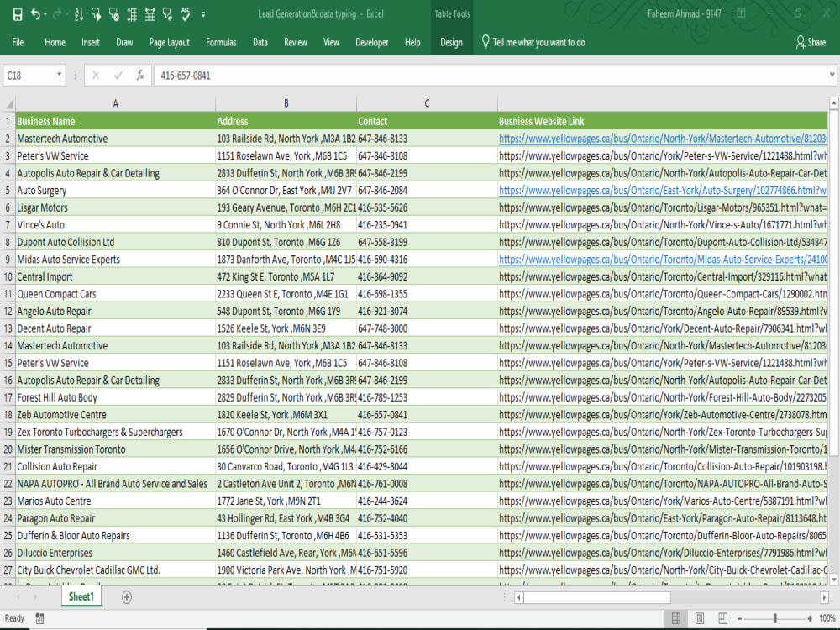Select column B header

point(286,103)
